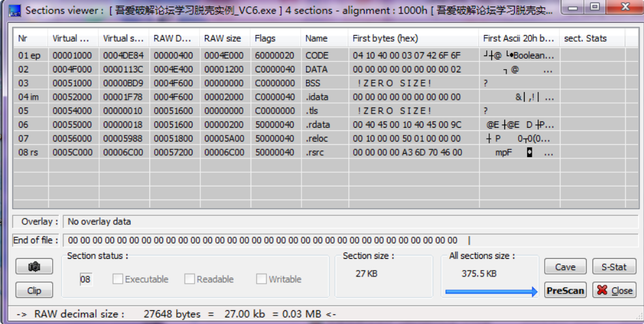Screen dimensions: 644x324
Task: Run the PreScan button
Action: [565, 290]
